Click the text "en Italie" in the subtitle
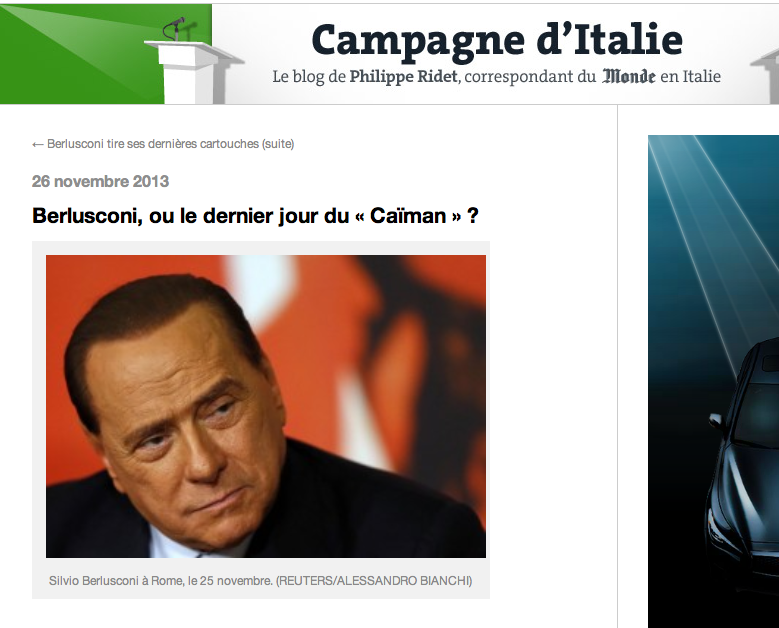 tap(690, 77)
